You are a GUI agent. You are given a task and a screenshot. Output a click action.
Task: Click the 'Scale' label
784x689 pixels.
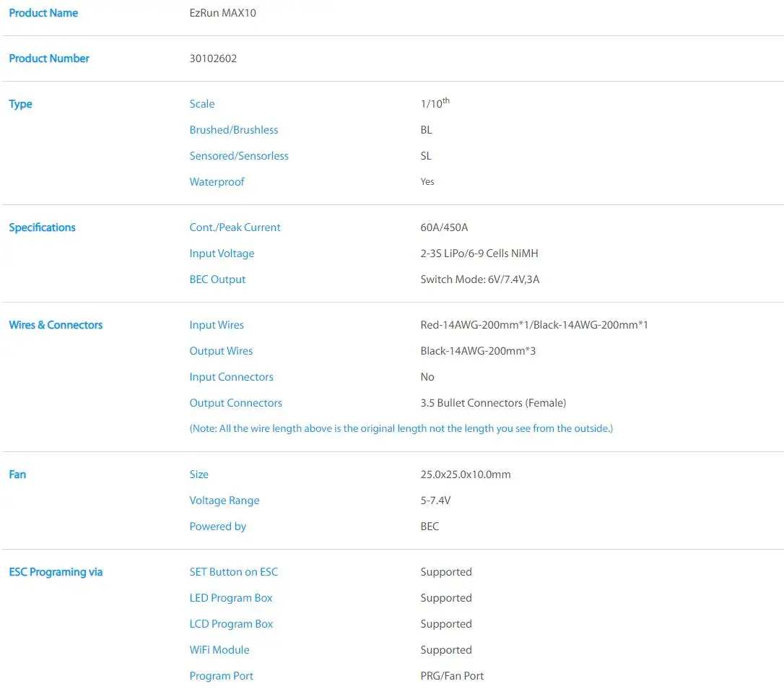tap(202, 104)
